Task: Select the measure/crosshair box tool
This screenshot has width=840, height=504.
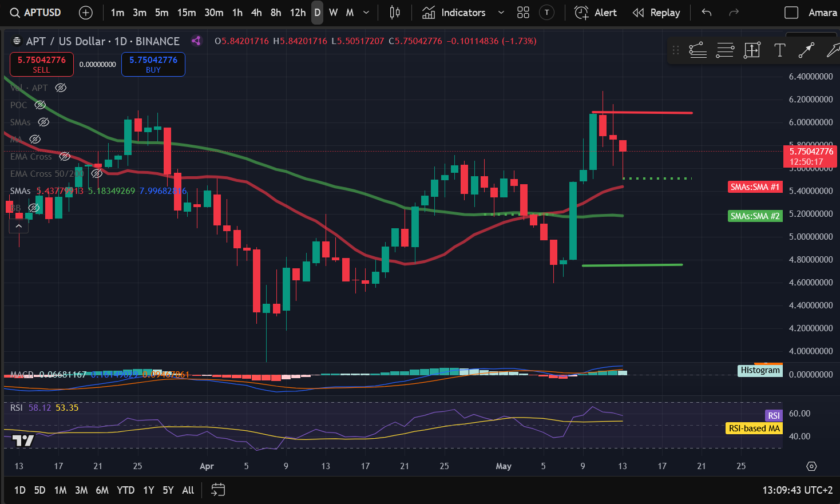Action: click(x=752, y=50)
